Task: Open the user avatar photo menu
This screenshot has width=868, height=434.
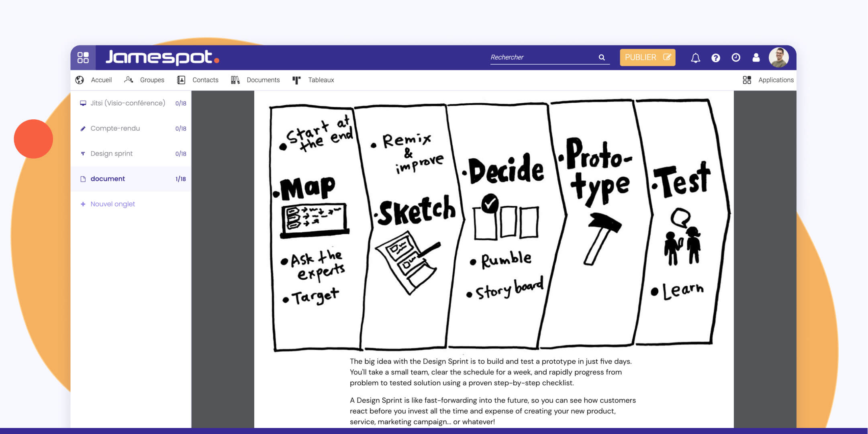Action: [779, 57]
